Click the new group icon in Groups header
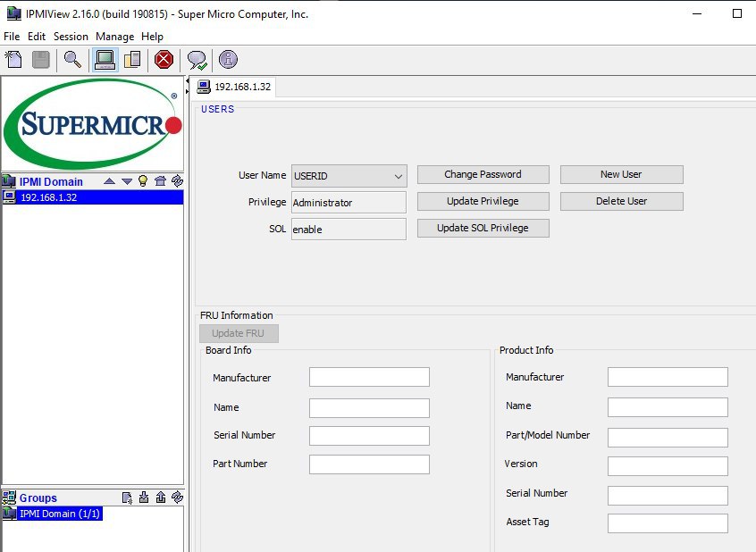 [x=127, y=498]
